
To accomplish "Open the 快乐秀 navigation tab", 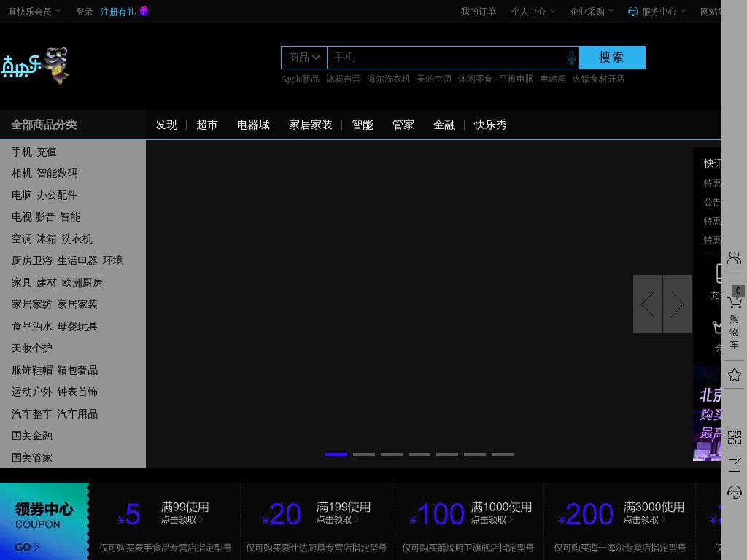I will [x=490, y=125].
